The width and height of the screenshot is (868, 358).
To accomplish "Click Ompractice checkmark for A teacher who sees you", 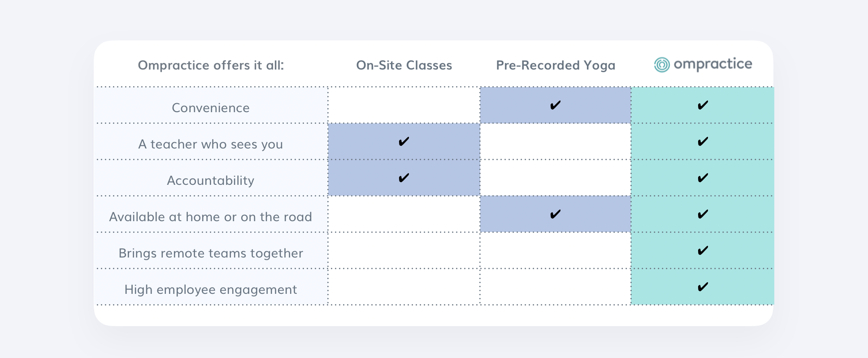I will [x=703, y=142].
